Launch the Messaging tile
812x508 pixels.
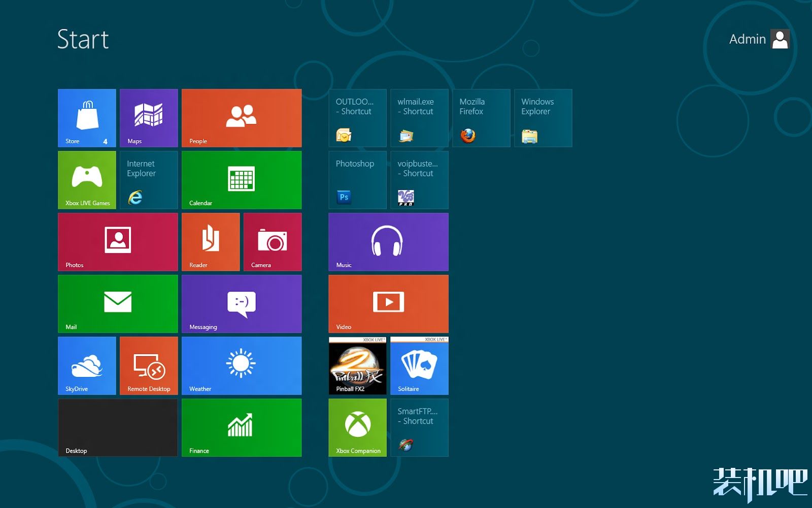click(x=242, y=304)
